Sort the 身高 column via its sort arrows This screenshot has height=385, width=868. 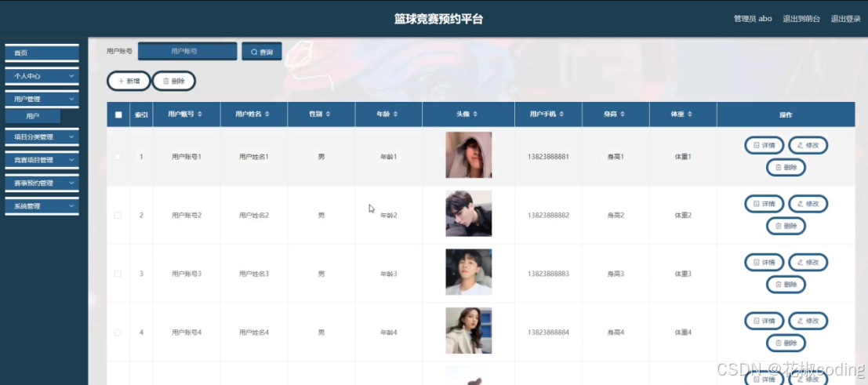[623, 114]
